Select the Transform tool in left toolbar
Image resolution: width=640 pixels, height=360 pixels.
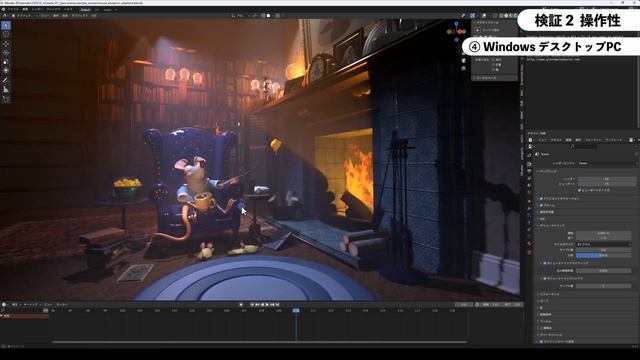tap(6, 70)
